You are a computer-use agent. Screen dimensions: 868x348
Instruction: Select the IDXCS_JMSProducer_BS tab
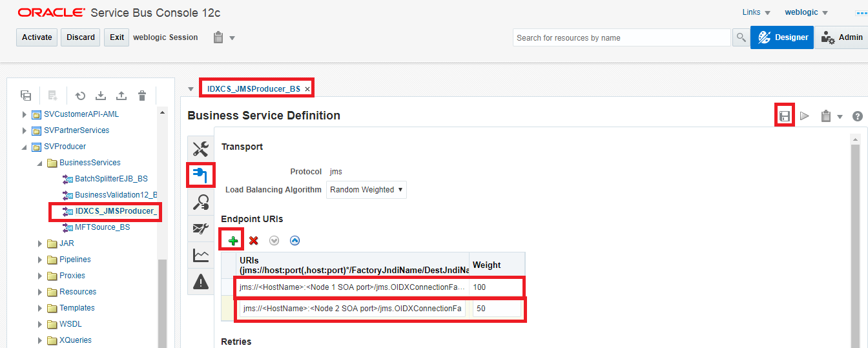pyautogui.click(x=253, y=88)
